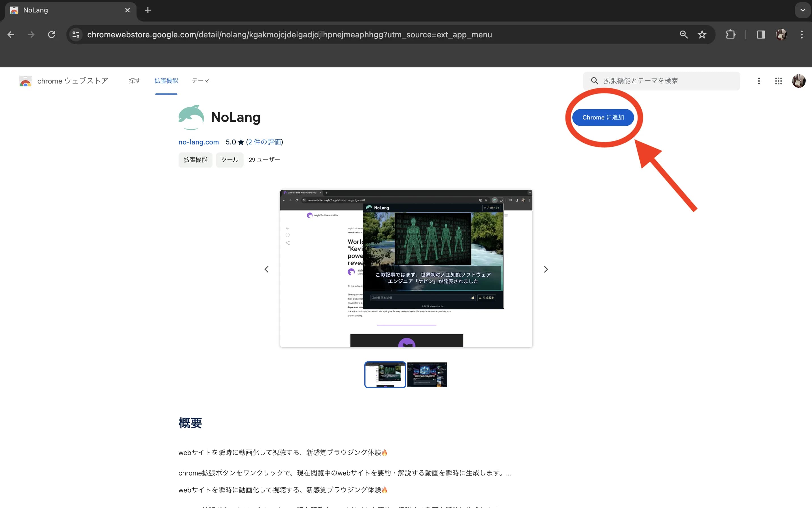The image size is (812, 508).
Task: Click the 5.0 star rating text
Action: coord(235,142)
